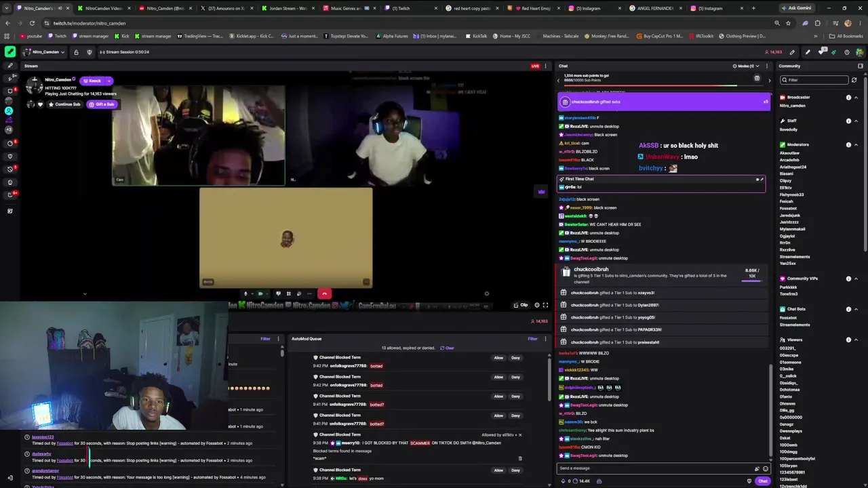Open the chat Modes (1) dropdown

click(745, 66)
